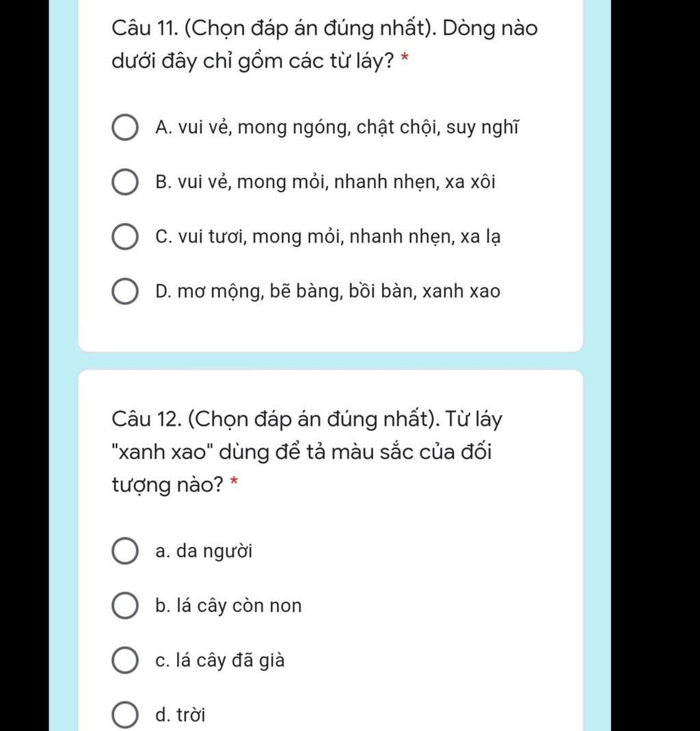
Task: Click the text 'A. vui vẻ, mong ngóng, chật chội, suy nghĩ'
Action: click(x=337, y=127)
